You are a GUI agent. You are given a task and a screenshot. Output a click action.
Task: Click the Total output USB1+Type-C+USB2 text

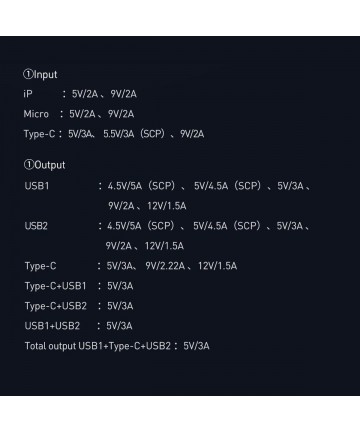pos(98,346)
